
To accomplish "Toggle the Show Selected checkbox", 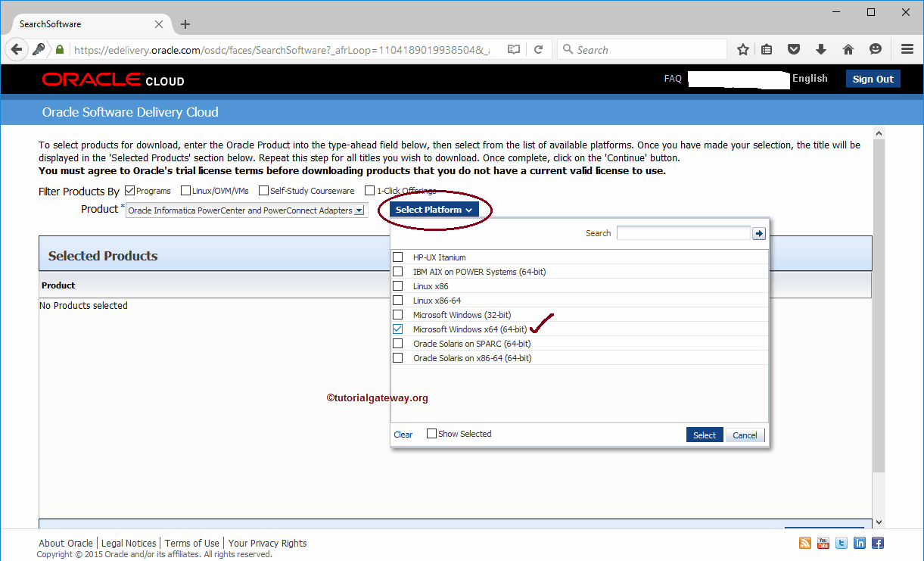I will 431,434.
